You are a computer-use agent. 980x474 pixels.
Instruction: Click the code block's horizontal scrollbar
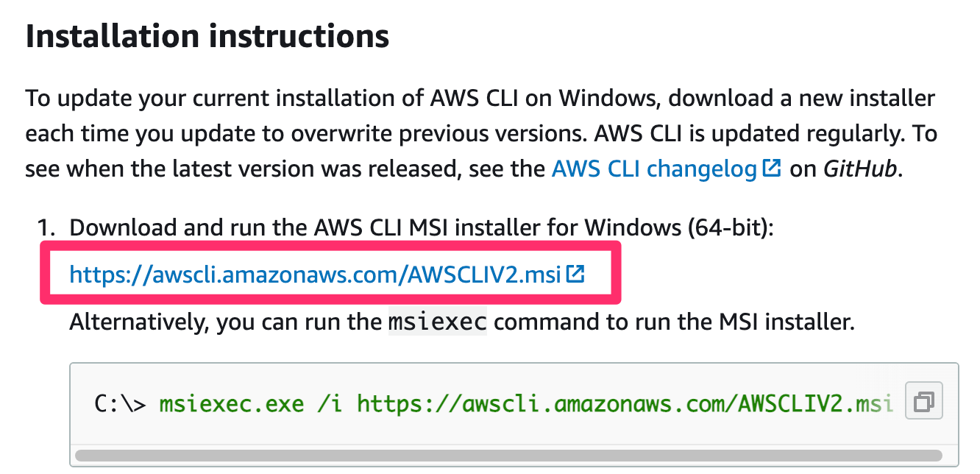click(x=508, y=455)
